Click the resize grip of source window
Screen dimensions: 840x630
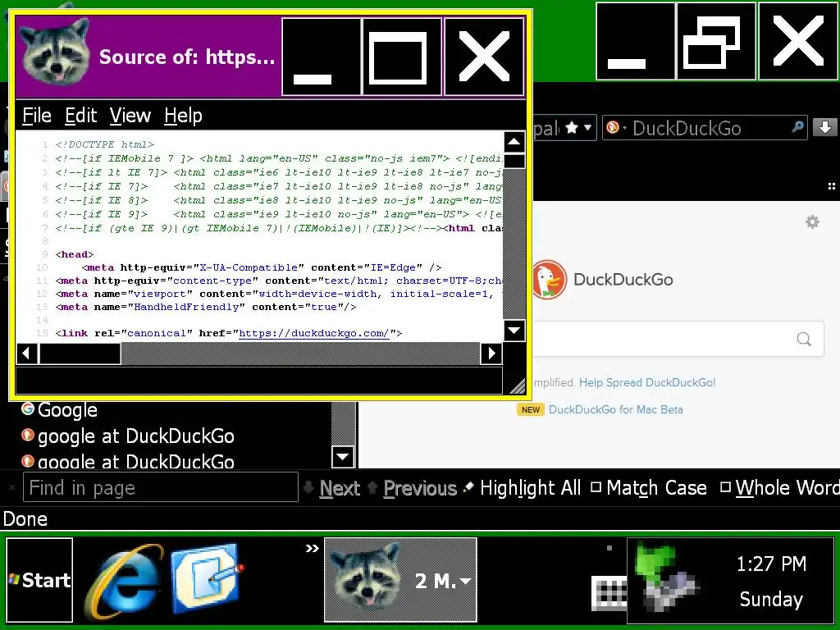coord(516,386)
